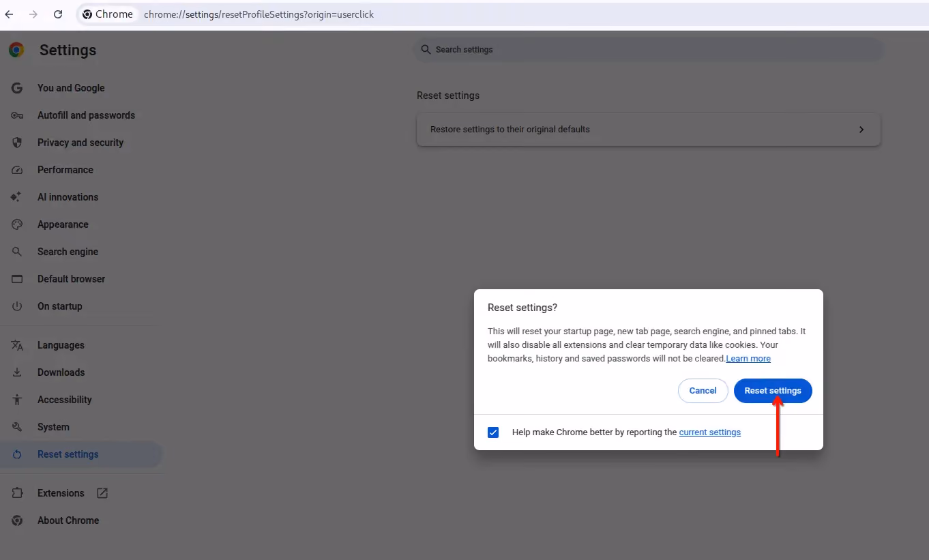The image size is (929, 560).
Task: Click the Search settings field
Action: (x=649, y=50)
